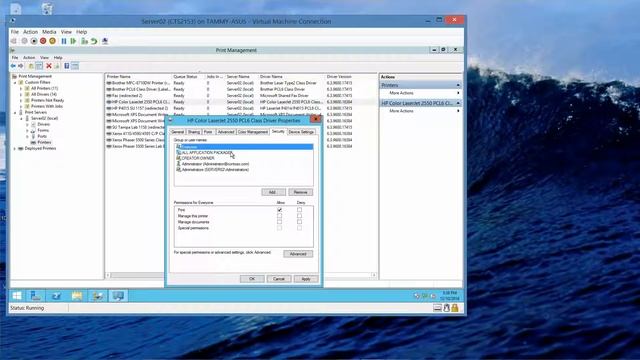This screenshot has height=360, width=640.
Task: Click OK in the Properties dialog
Action: 252,279
